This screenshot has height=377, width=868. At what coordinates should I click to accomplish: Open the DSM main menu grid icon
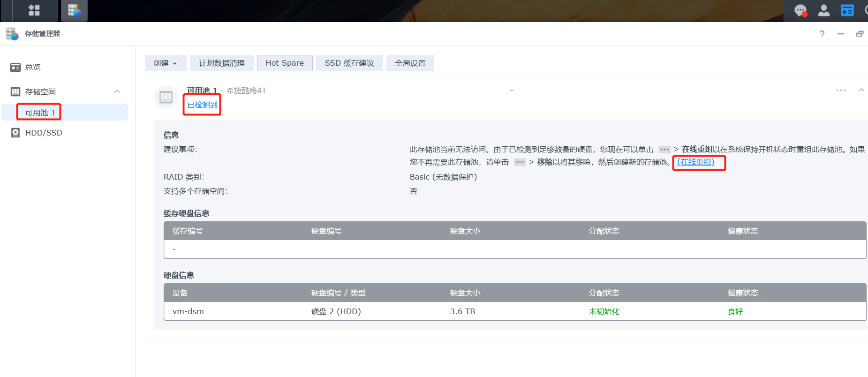tap(34, 10)
